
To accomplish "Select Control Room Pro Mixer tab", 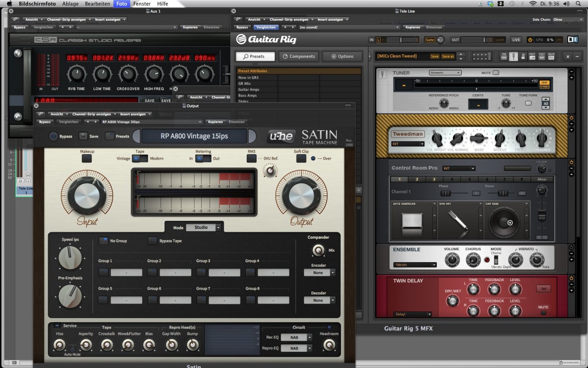I will pos(542,179).
